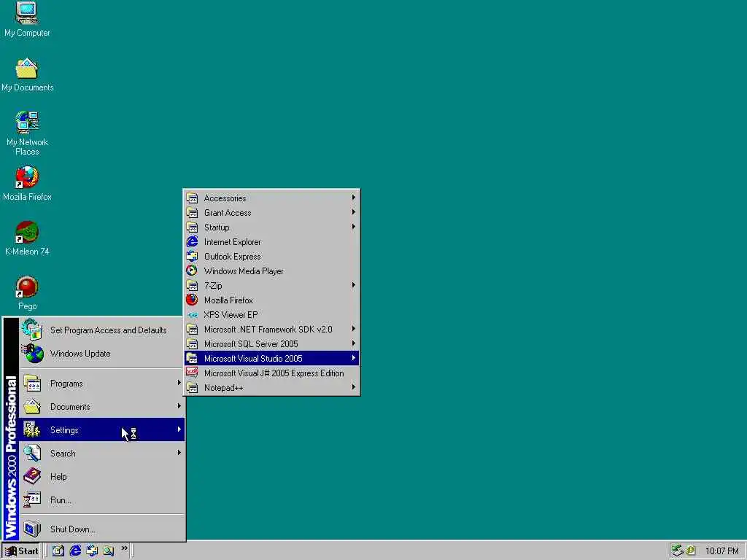Image resolution: width=747 pixels, height=560 pixels.
Task: Click the magnifier icon in quick launch
Action: (x=109, y=551)
